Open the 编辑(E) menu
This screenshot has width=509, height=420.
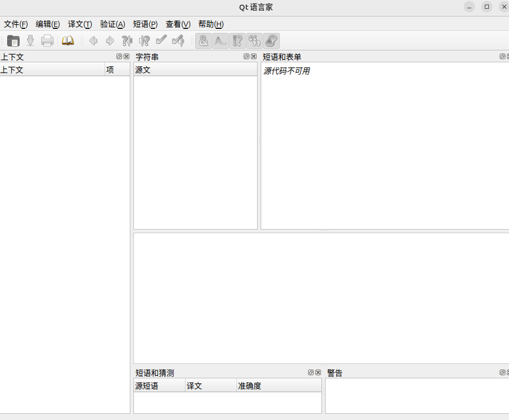48,24
